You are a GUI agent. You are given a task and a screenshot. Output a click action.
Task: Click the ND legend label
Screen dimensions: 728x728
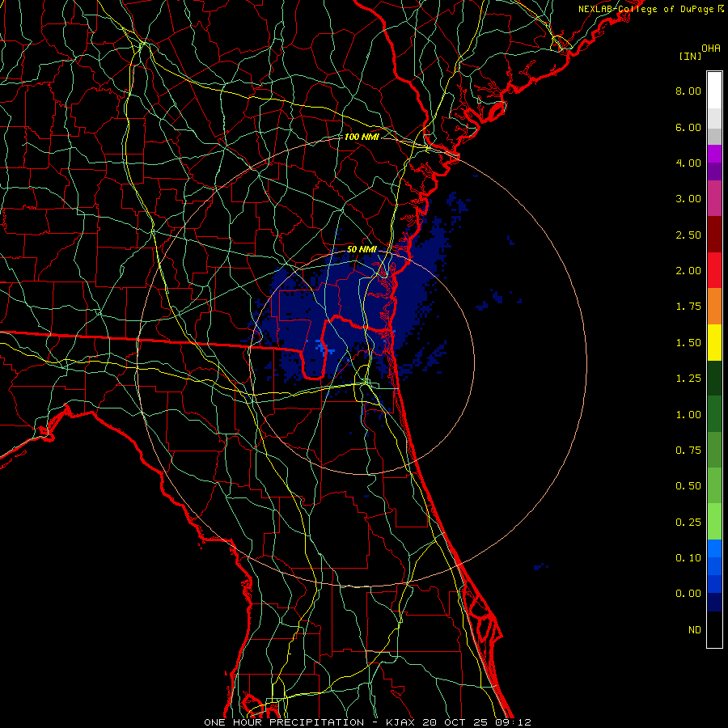coord(695,630)
